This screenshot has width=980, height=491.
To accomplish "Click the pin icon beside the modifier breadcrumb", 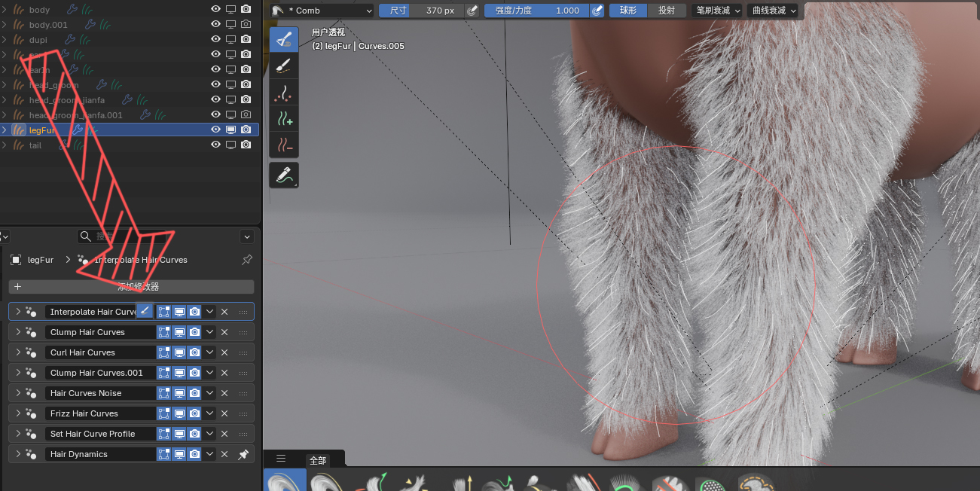I will (246, 260).
